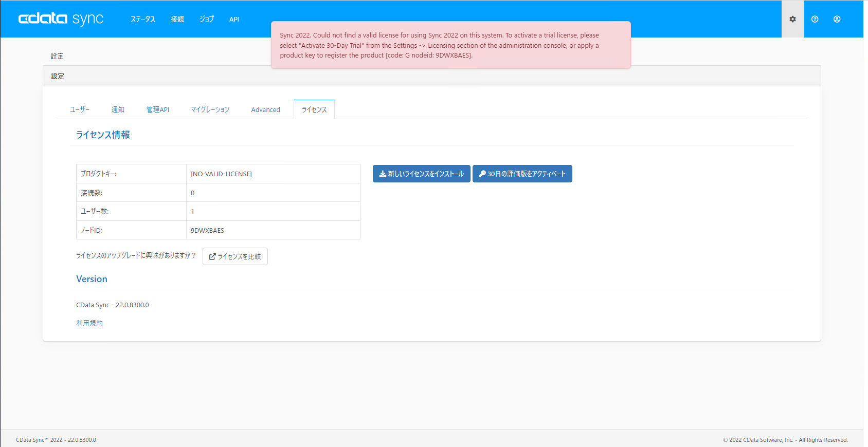868x447 pixels.
Task: Click the 9DWXBAES node ID value
Action: pyautogui.click(x=207, y=230)
